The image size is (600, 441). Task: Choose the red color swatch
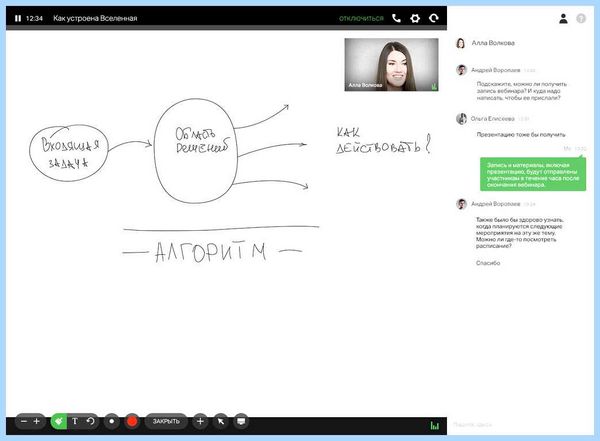132,421
